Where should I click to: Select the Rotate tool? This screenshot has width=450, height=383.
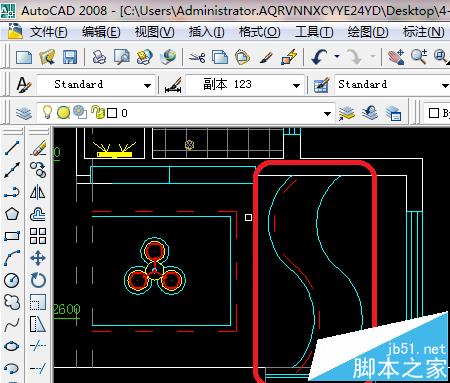[x=38, y=280]
